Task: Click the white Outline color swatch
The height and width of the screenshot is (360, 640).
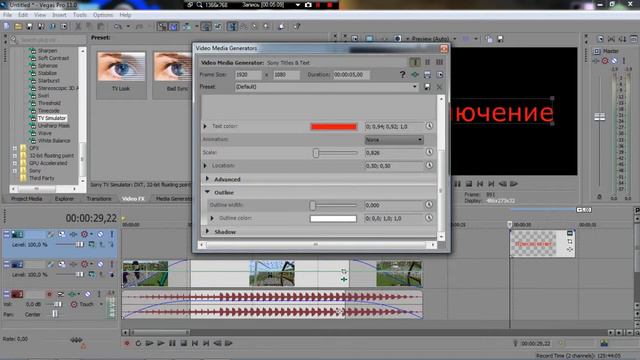Action: click(x=333, y=218)
